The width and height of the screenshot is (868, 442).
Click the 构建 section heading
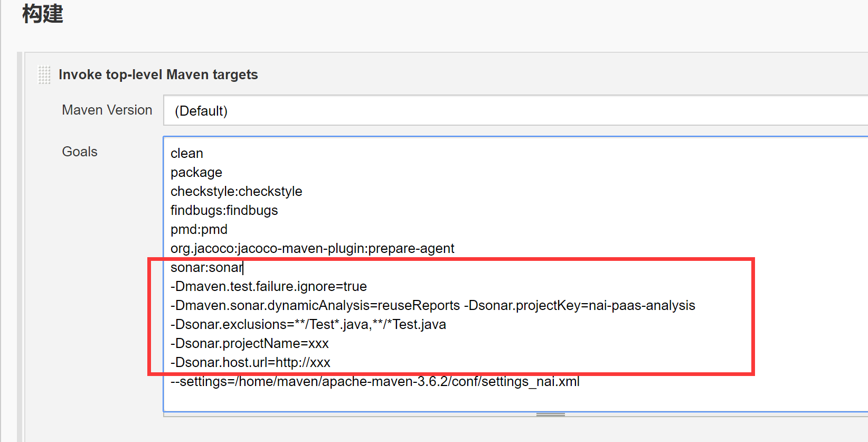click(43, 15)
